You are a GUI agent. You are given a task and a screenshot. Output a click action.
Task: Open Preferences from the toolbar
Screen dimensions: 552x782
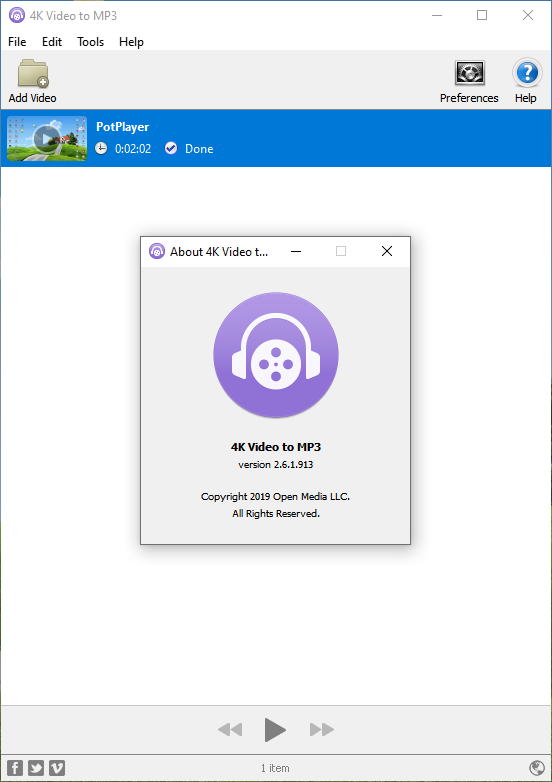[x=469, y=74]
